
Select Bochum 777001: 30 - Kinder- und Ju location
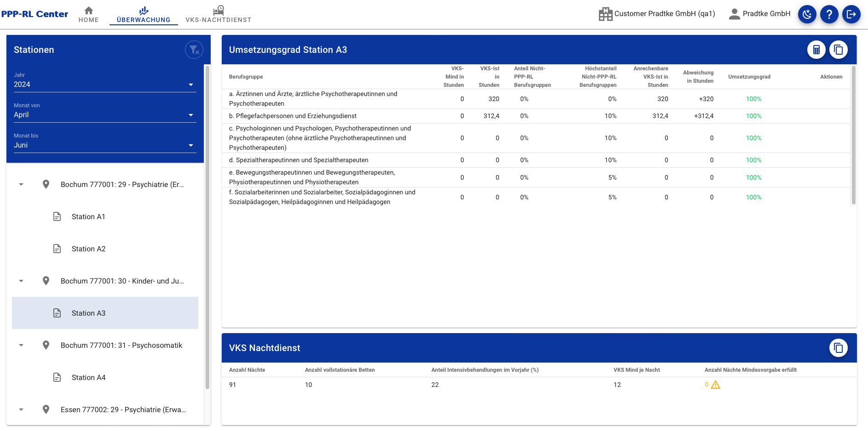[x=122, y=281]
